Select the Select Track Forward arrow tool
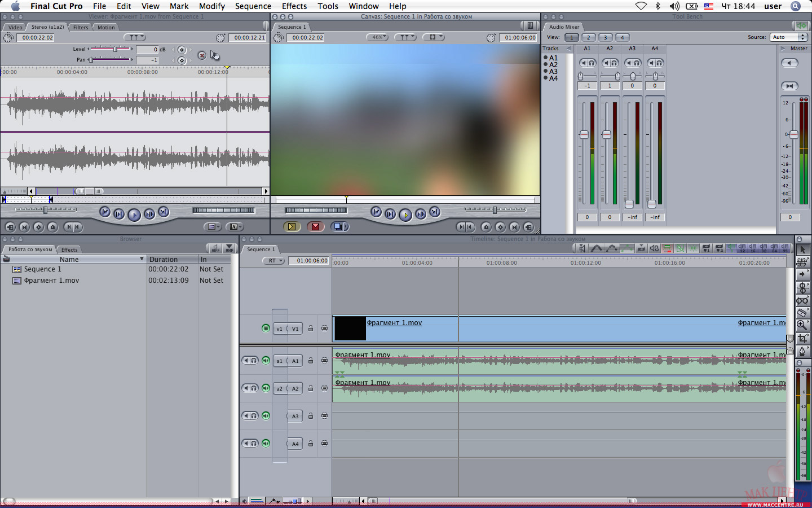This screenshot has width=812, height=508. click(802, 274)
